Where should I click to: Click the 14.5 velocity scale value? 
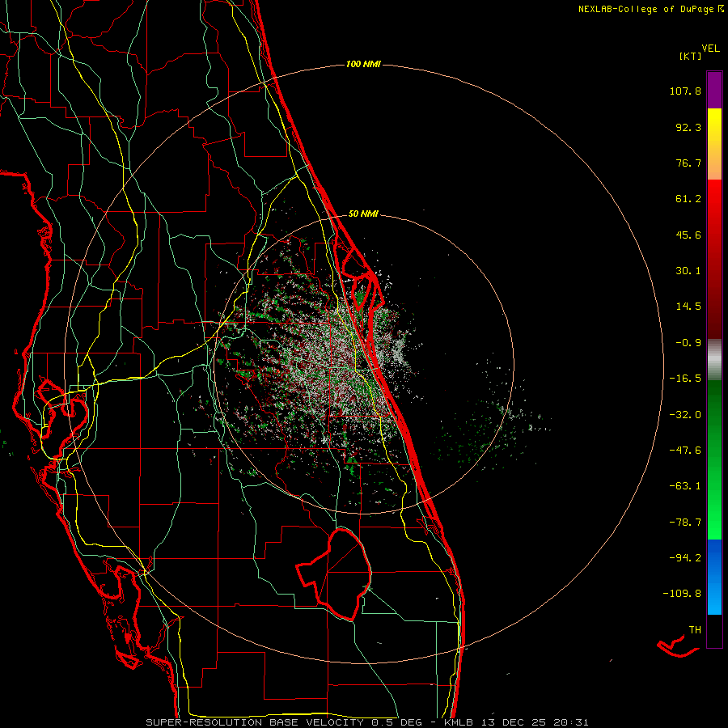pos(688,307)
